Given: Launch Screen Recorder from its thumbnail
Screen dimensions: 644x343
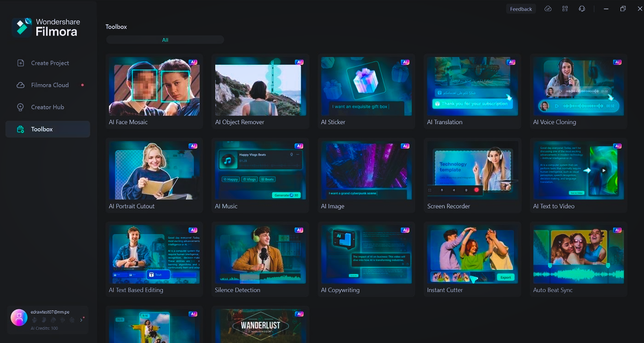Looking at the screenshot, I should (x=472, y=171).
